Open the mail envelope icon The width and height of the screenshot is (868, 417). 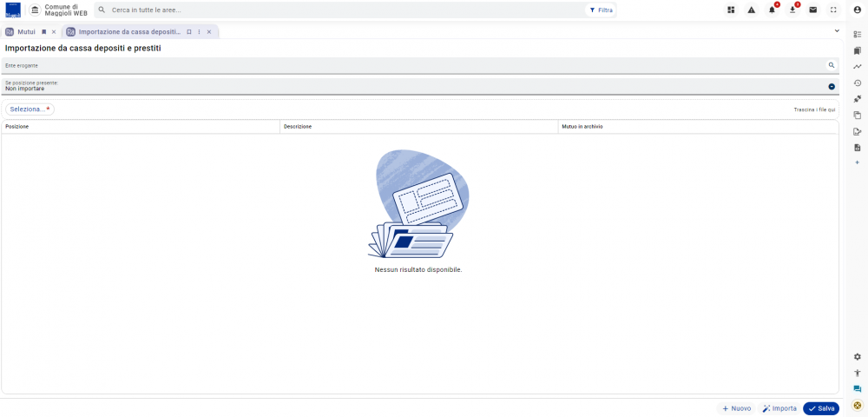pos(812,10)
